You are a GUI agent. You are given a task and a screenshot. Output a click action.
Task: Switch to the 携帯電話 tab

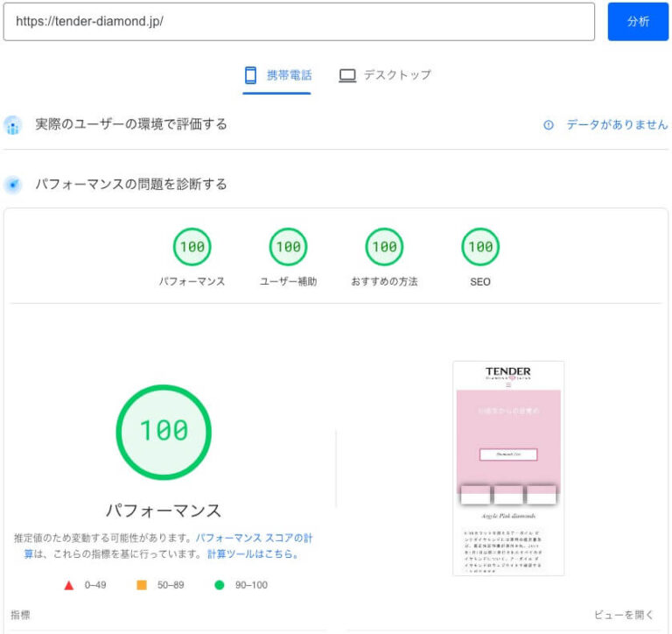pyautogui.click(x=289, y=75)
